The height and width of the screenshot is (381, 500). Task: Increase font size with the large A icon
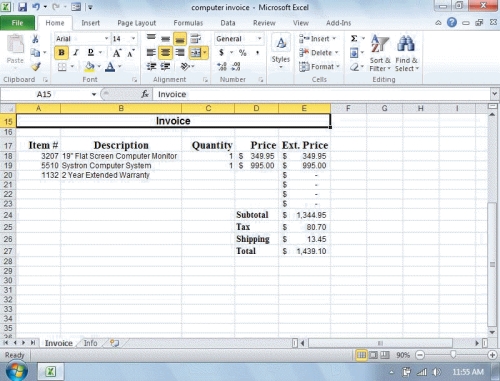(x=117, y=53)
